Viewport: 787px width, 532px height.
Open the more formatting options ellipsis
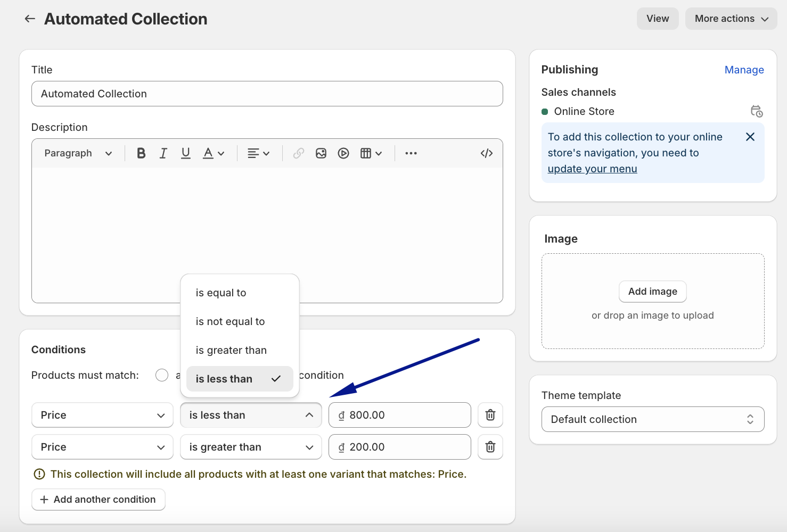tap(411, 153)
